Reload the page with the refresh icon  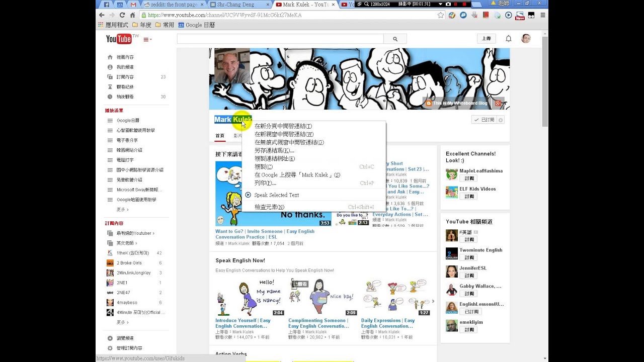(122, 15)
